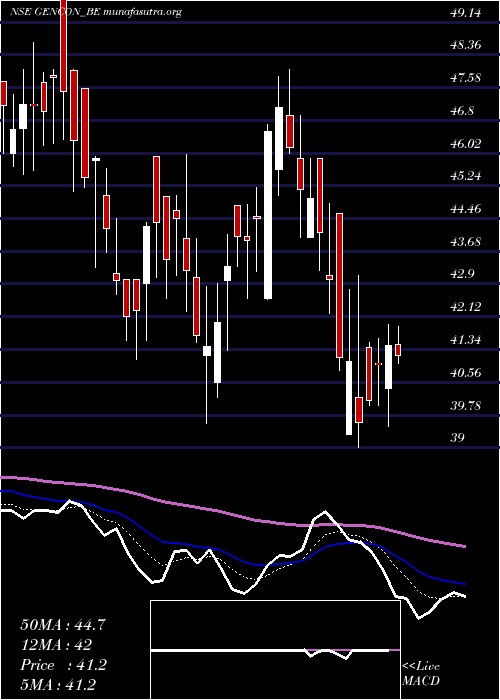
Task: Select the 45.24 price axis label
Action: 466,176
